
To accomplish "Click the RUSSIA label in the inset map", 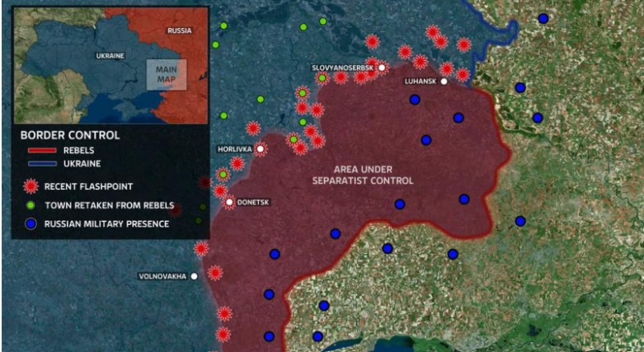I will (x=179, y=31).
